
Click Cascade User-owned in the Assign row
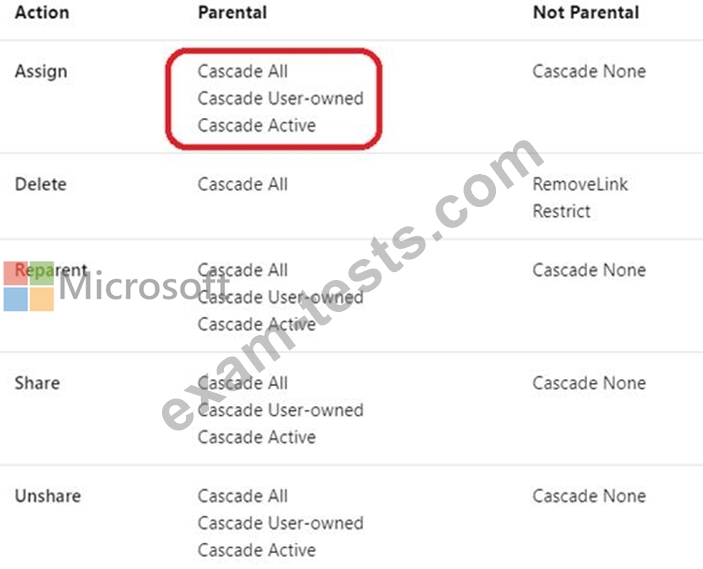(280, 98)
